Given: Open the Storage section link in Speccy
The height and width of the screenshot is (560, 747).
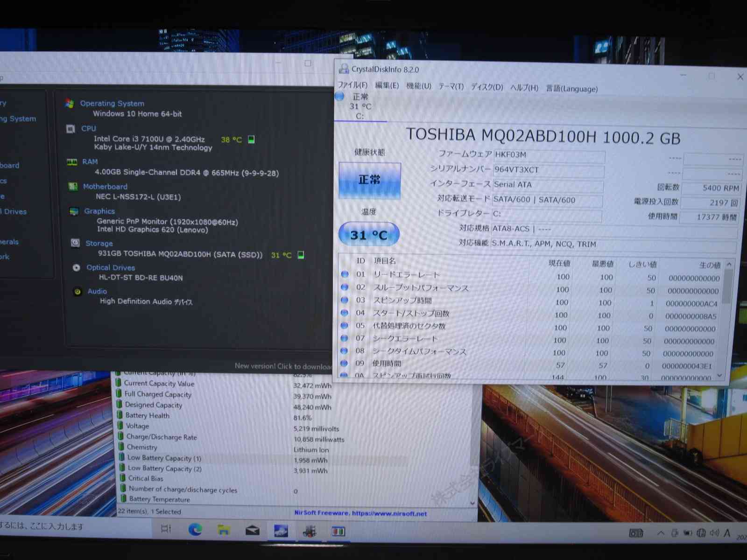Looking at the screenshot, I should [x=99, y=243].
